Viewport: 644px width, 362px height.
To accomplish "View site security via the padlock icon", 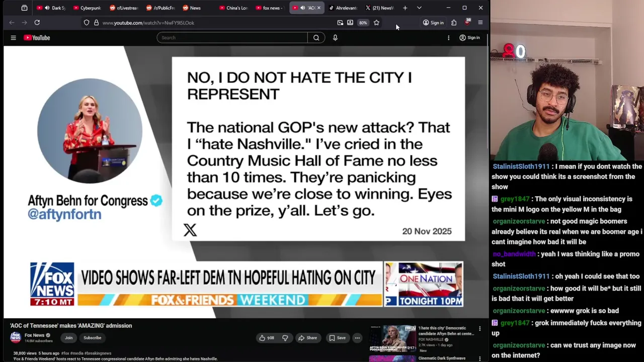I will pyautogui.click(x=96, y=23).
